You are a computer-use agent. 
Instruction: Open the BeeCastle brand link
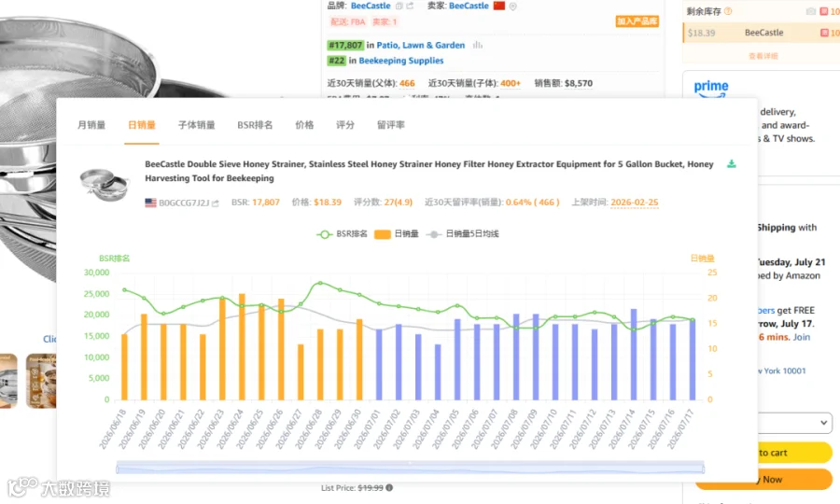371,6
